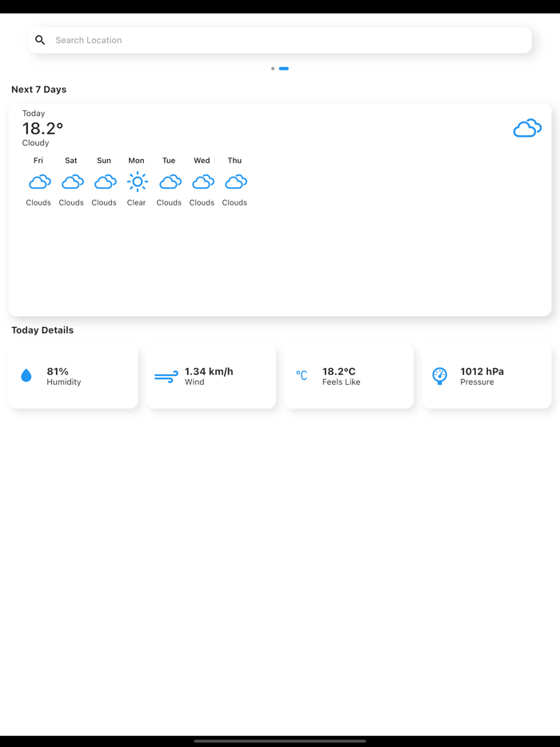Click the 'Cloudy' condition text
Screen dimensions: 560x747
(x=35, y=143)
